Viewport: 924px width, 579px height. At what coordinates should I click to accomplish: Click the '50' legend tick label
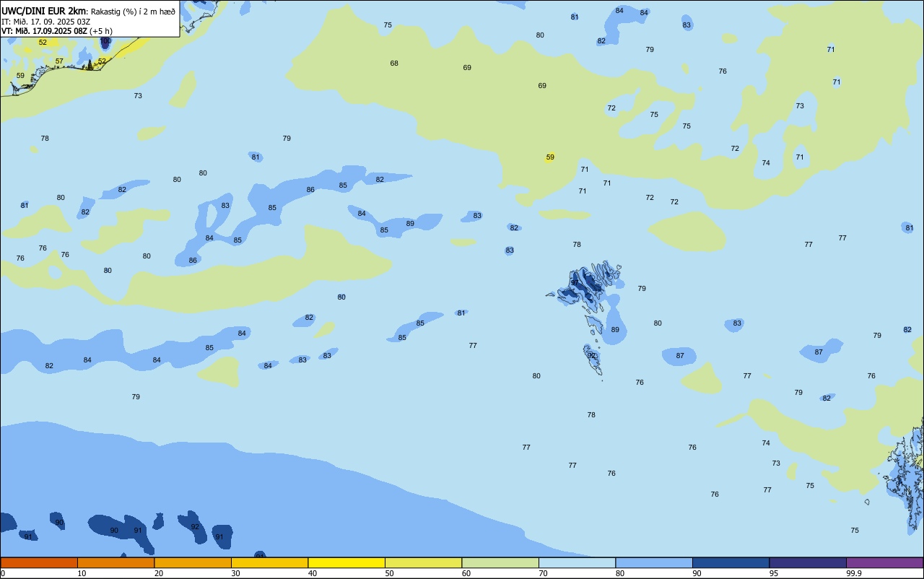click(x=389, y=573)
